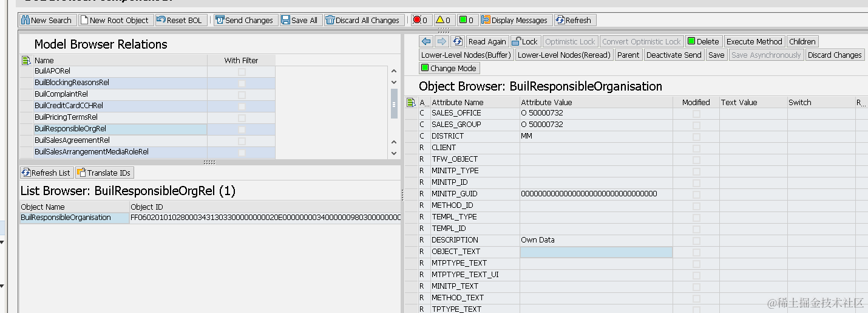Go to the Parent object
This screenshot has height=313, width=868.
coord(628,55)
